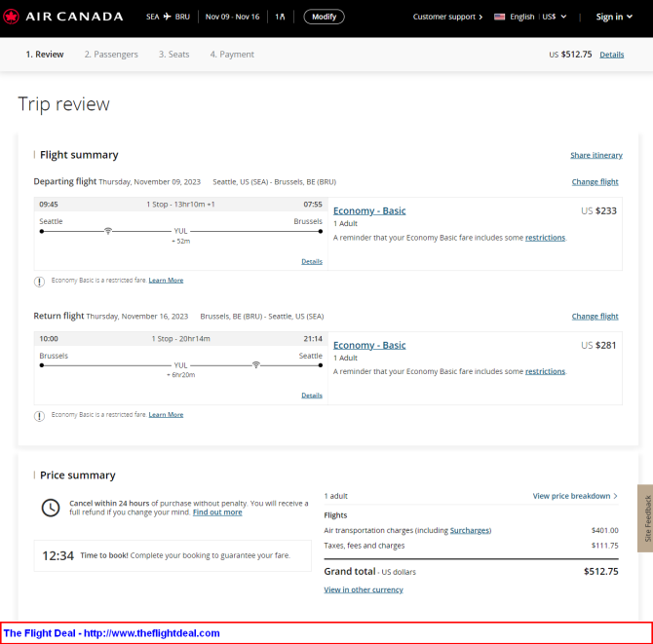
Task: Open Economy - Basic link for departing flight
Action: 369,210
